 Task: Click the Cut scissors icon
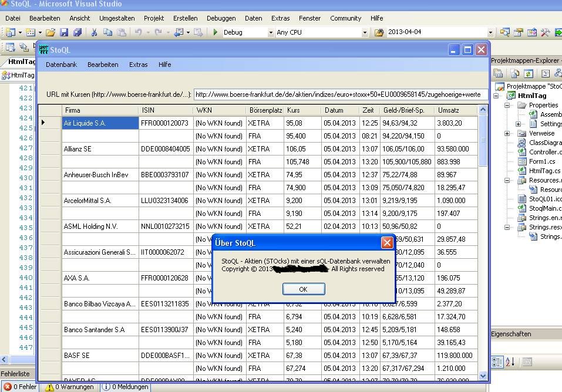click(94, 32)
